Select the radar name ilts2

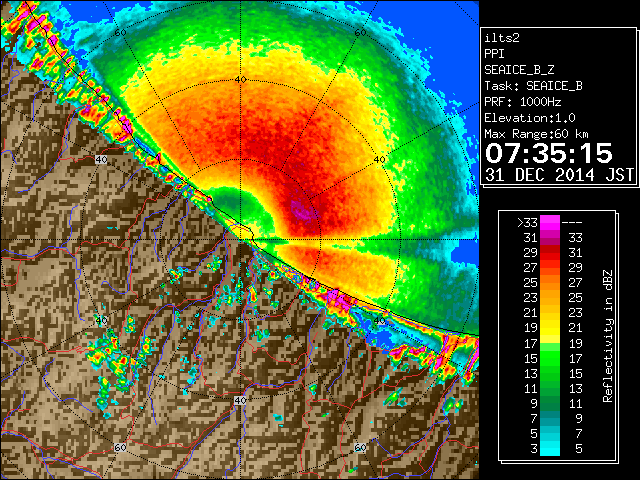coord(502,38)
